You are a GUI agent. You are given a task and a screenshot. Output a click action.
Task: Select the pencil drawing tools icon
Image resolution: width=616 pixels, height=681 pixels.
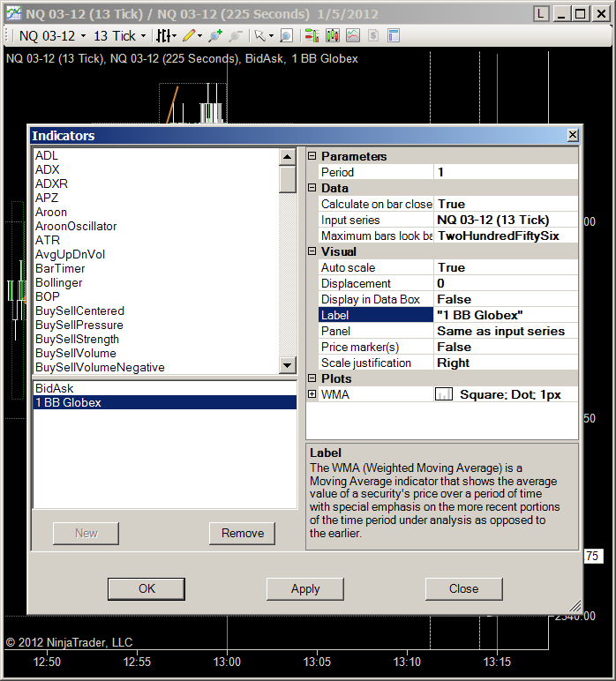click(189, 35)
